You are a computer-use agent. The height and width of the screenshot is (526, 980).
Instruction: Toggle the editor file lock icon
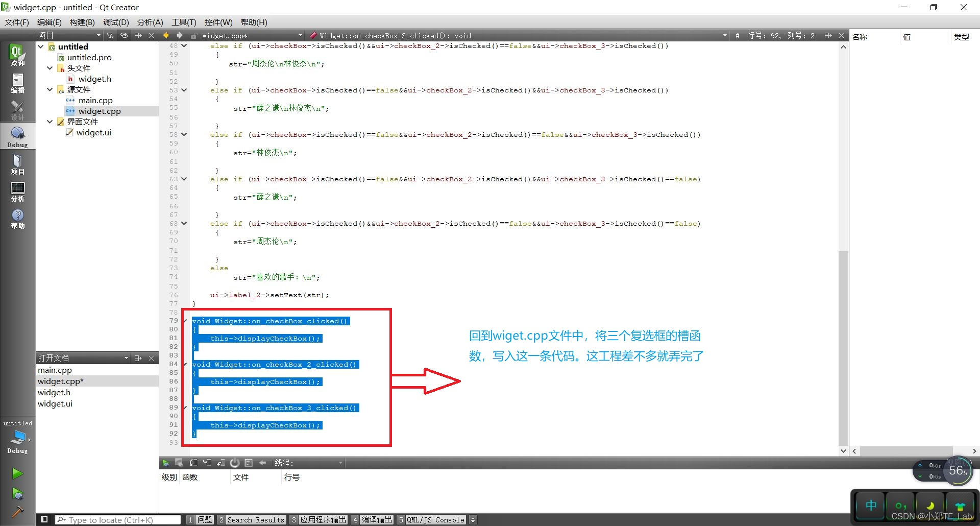194,36
